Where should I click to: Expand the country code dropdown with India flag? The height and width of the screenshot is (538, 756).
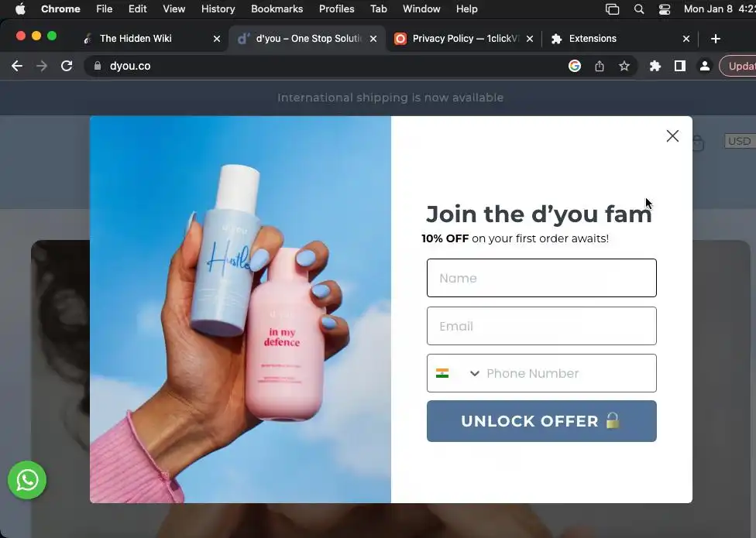[457, 373]
